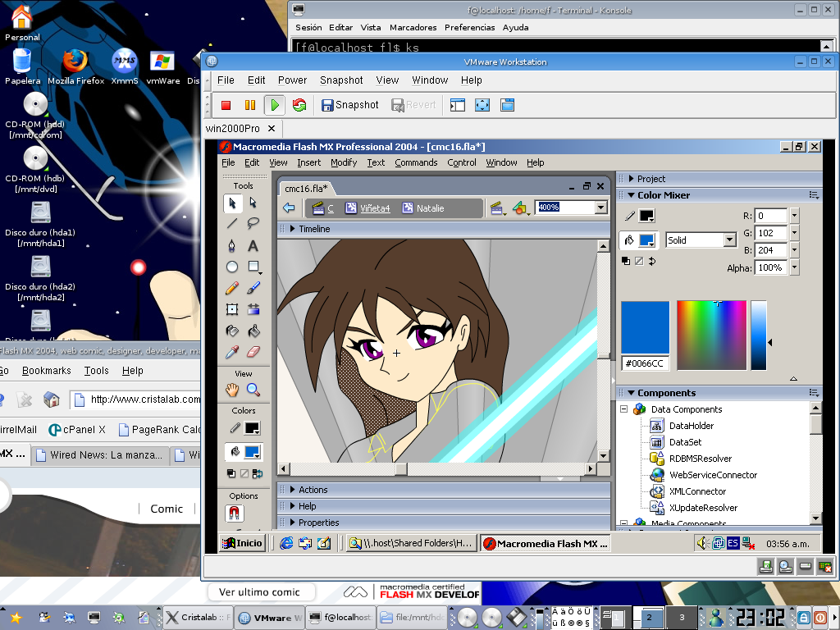Image resolution: width=840 pixels, height=630 pixels.
Task: Select the win2000Pro VM tab
Action: coord(233,129)
